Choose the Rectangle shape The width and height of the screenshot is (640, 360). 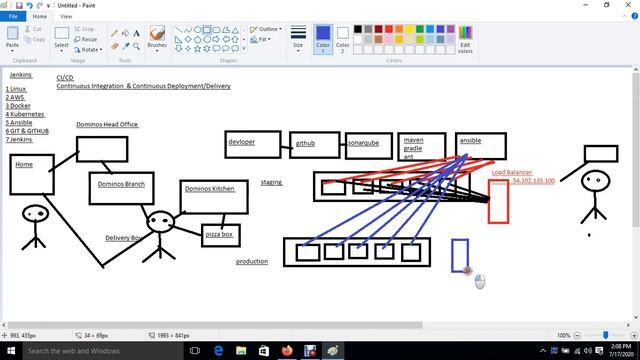pyautogui.click(x=207, y=30)
